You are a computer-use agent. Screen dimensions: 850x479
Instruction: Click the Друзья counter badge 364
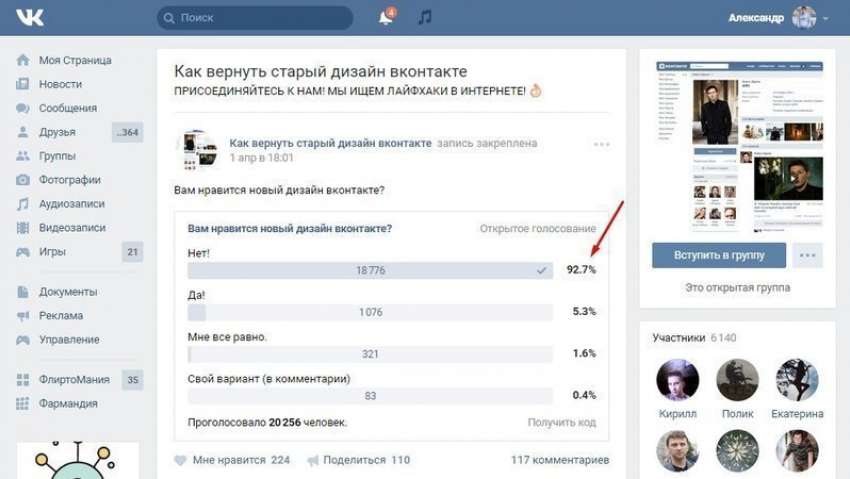[x=127, y=132]
